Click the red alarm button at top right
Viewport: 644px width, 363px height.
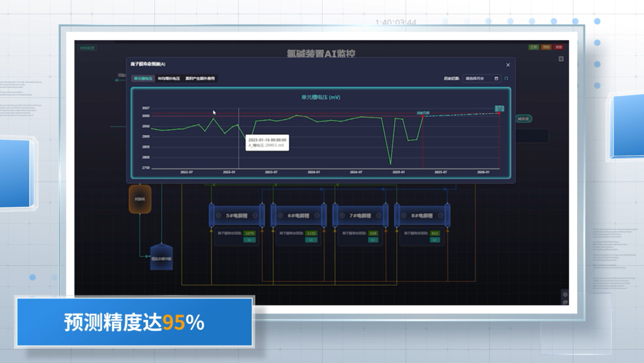click(559, 47)
